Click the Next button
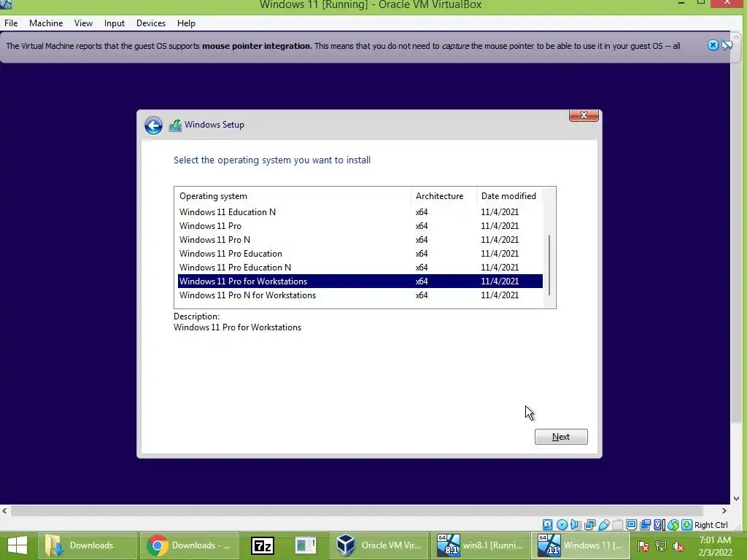Screen dimensions: 747x560 561,437
